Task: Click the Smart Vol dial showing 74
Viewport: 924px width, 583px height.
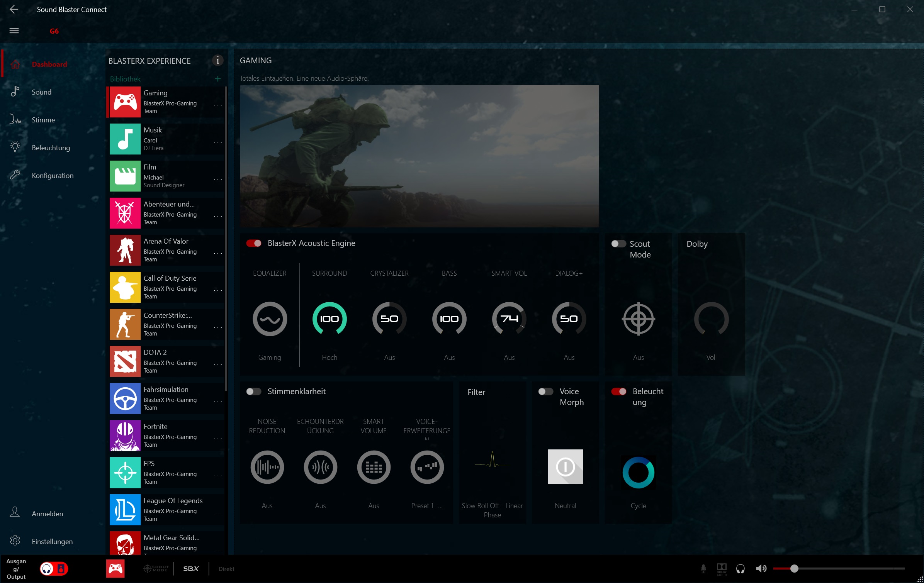Action: pyautogui.click(x=509, y=319)
